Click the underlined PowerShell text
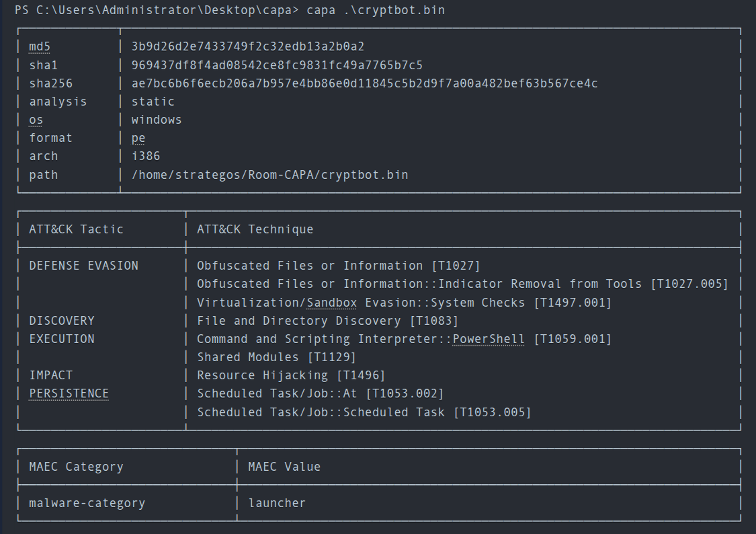 pyautogui.click(x=489, y=339)
